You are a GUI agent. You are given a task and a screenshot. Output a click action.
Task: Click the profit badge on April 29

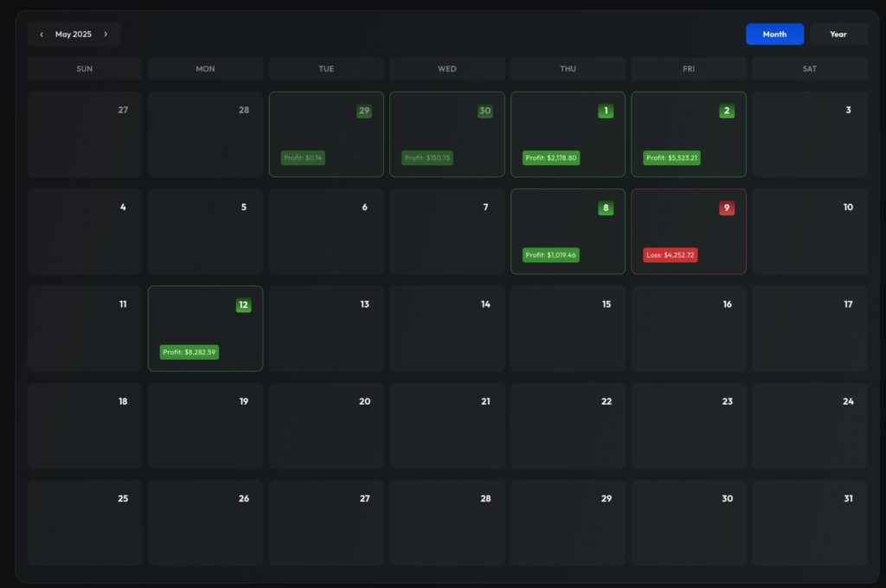click(302, 157)
